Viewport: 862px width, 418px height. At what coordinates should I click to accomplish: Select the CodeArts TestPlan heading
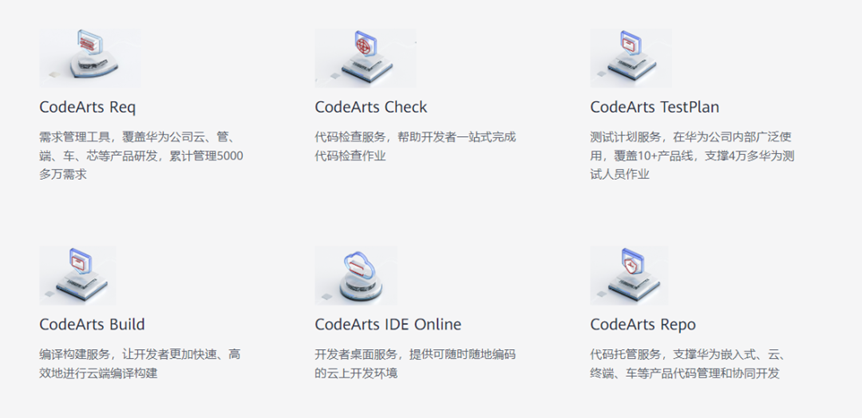tap(654, 107)
